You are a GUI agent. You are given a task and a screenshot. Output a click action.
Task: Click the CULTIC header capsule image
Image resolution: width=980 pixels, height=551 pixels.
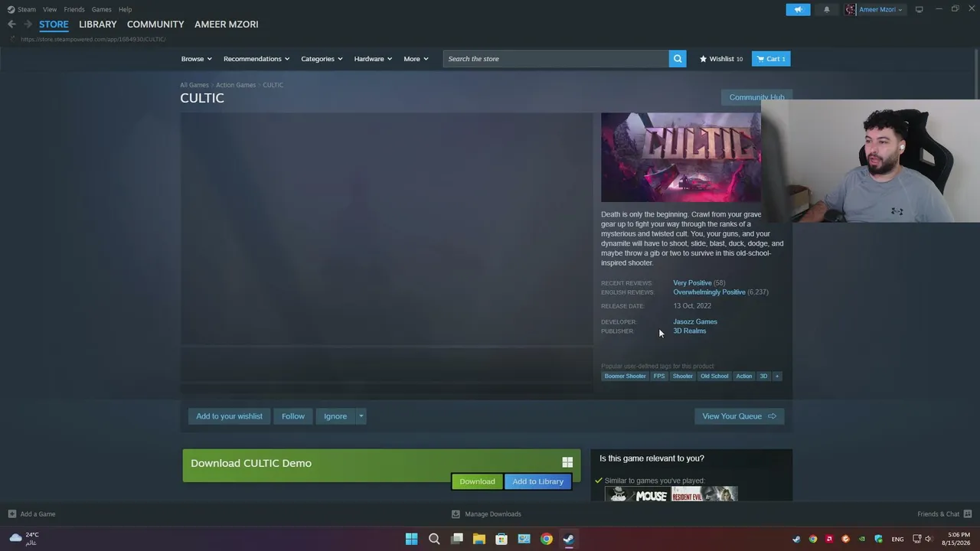point(681,158)
